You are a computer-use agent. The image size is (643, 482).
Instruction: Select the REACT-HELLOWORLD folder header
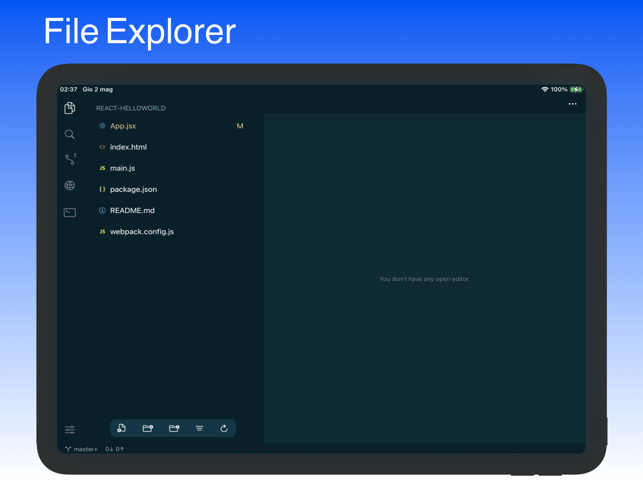point(131,108)
